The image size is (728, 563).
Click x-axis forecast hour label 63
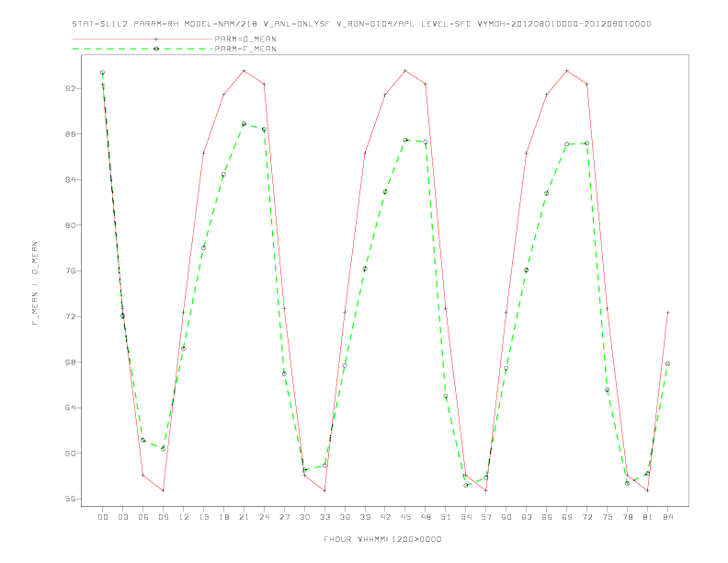tap(527, 517)
